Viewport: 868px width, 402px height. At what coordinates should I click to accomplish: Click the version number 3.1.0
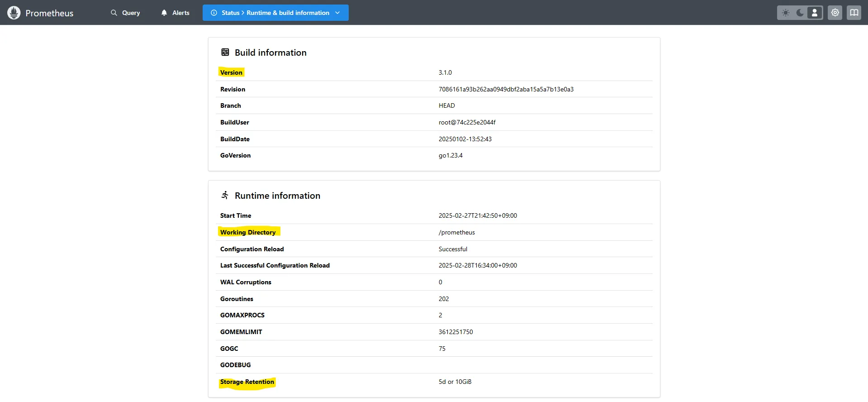pyautogui.click(x=445, y=72)
